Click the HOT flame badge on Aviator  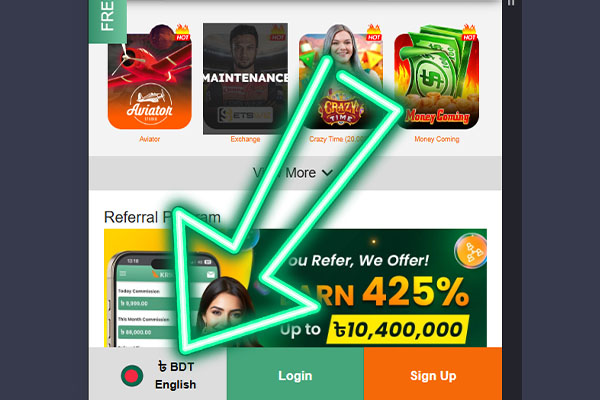[183, 33]
